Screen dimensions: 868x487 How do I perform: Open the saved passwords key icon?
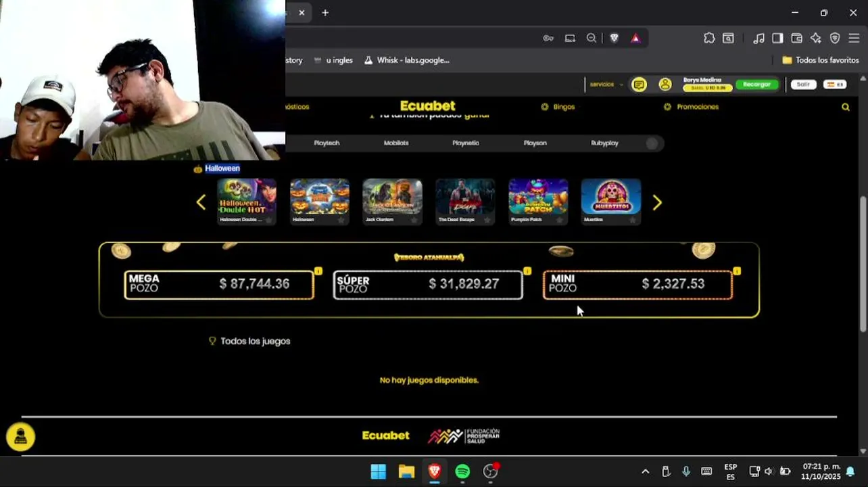pos(548,39)
